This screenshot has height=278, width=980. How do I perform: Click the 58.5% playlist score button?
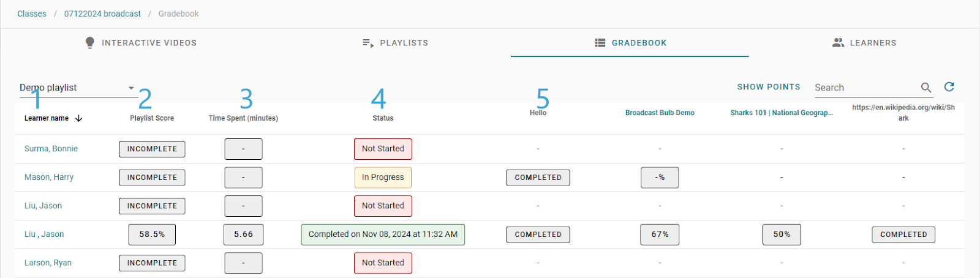[x=152, y=235]
